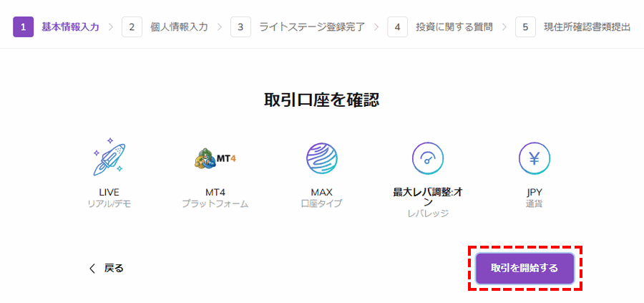Click the MAX account type planet icon
The height and width of the screenshot is (303, 644).
(x=321, y=158)
